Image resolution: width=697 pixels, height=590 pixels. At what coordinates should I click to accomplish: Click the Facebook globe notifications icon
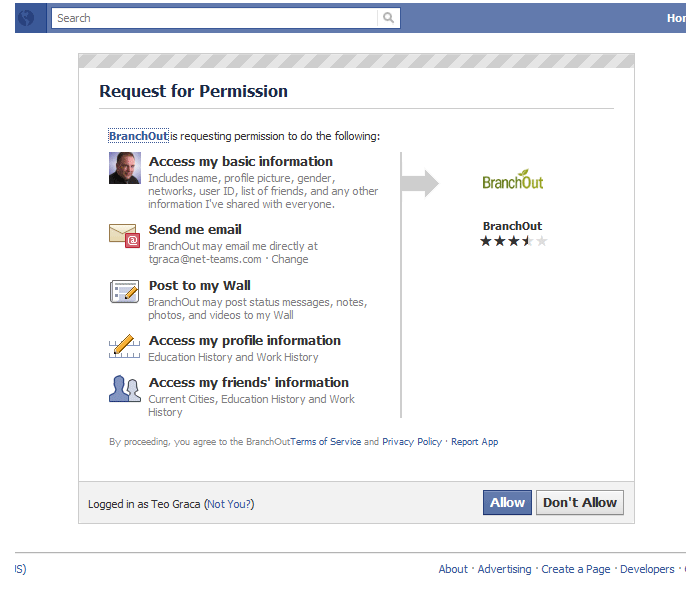tap(26, 18)
